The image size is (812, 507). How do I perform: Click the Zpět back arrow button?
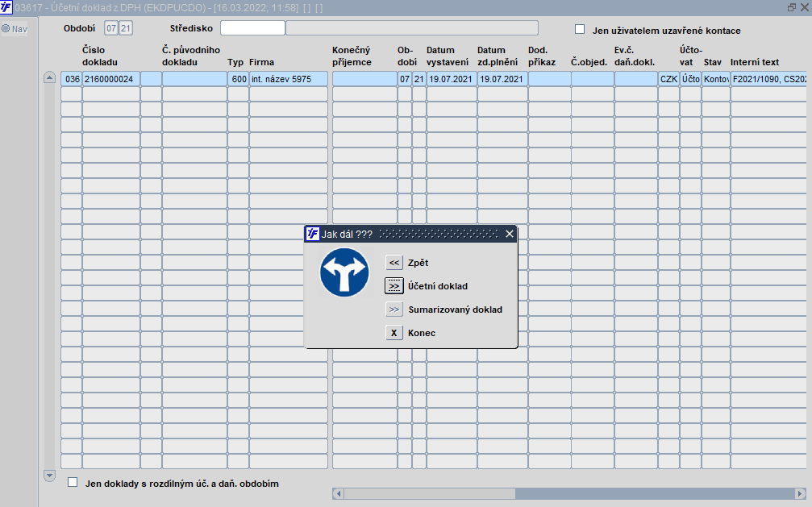[x=394, y=263]
